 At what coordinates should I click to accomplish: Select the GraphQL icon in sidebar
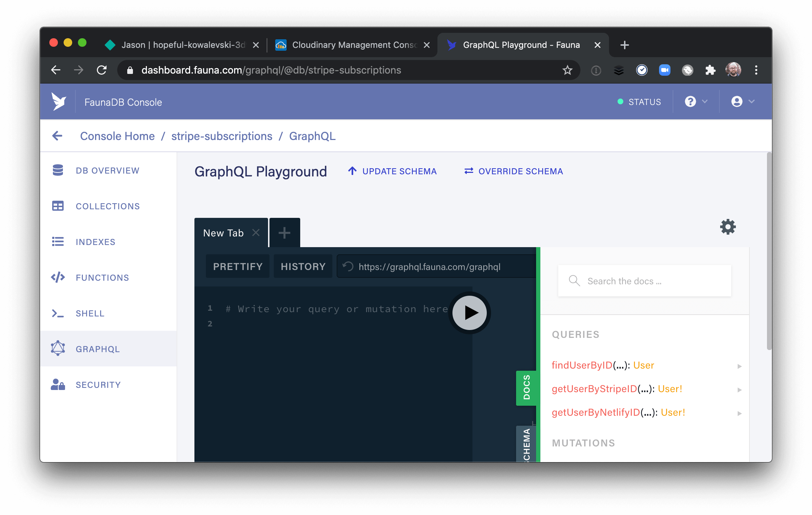[x=58, y=348]
